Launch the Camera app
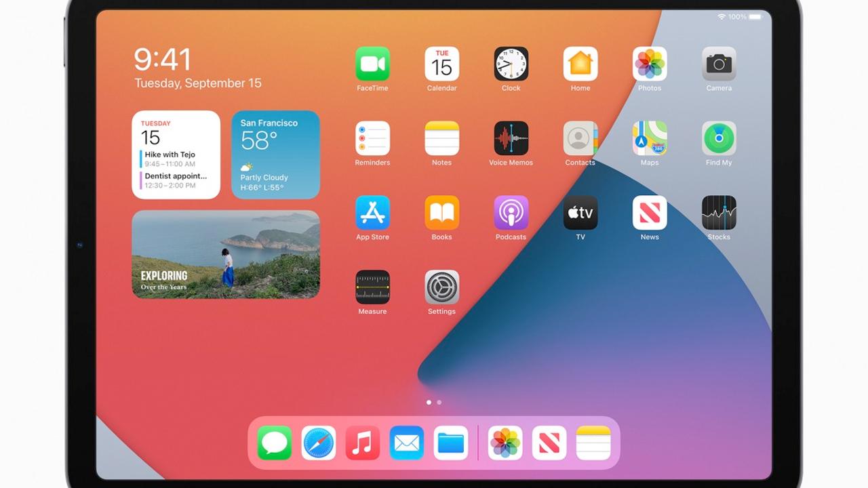 pos(719,64)
